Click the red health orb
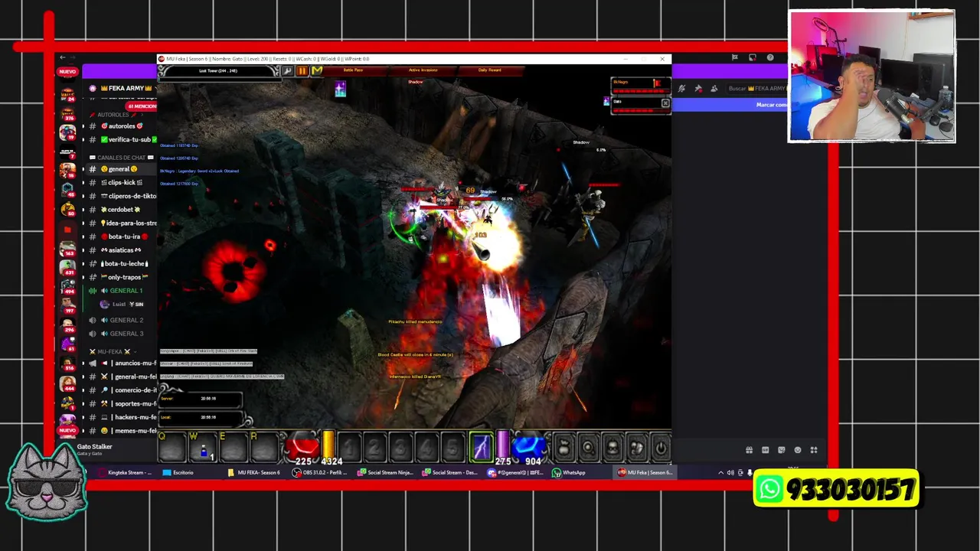Image resolution: width=980 pixels, height=551 pixels. coord(303,446)
